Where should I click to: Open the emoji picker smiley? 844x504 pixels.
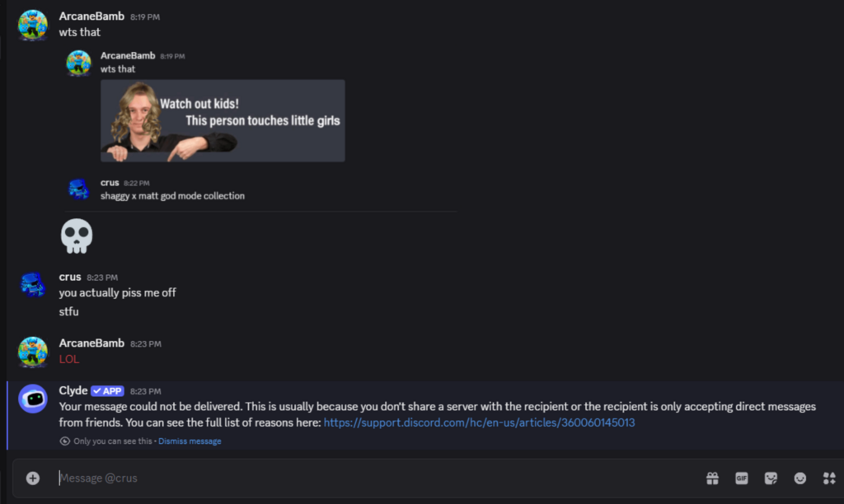click(799, 478)
